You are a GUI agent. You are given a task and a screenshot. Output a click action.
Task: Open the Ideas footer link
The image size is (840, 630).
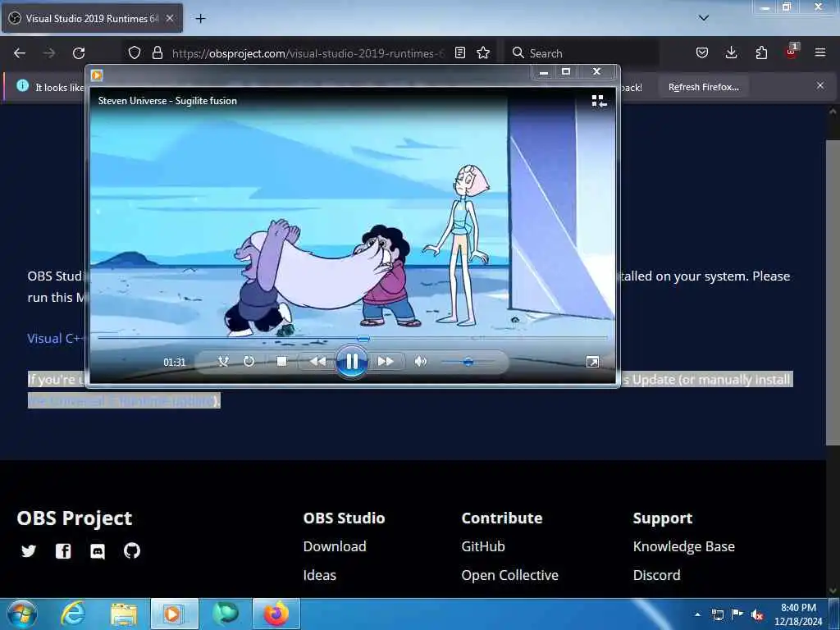pos(320,575)
